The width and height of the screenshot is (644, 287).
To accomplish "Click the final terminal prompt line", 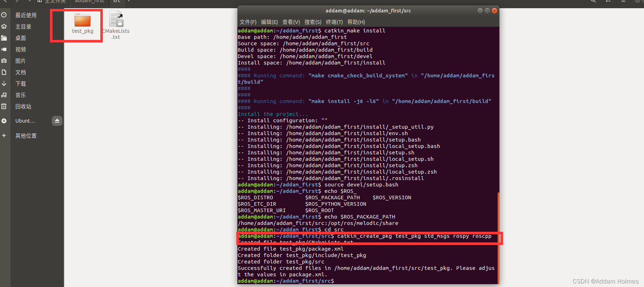I will click(286, 281).
